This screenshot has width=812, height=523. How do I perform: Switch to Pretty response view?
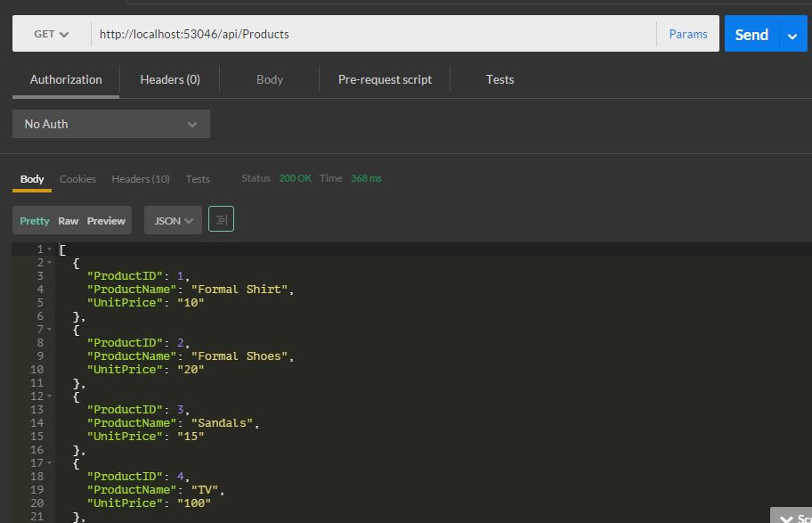pyautogui.click(x=35, y=220)
